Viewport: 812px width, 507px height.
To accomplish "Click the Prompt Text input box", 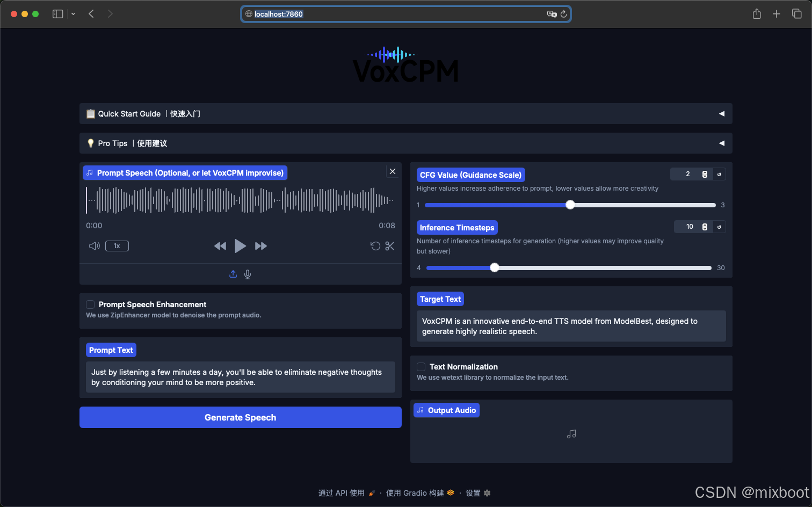I will 241,377.
